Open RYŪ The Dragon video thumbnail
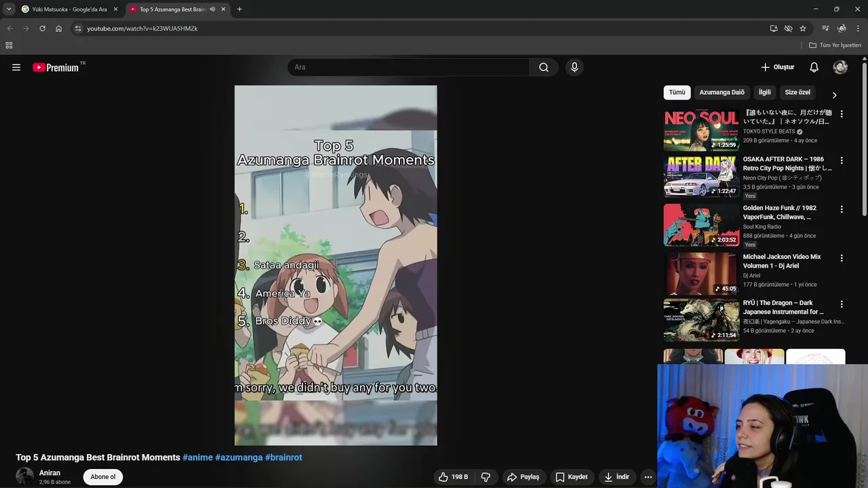 [701, 320]
